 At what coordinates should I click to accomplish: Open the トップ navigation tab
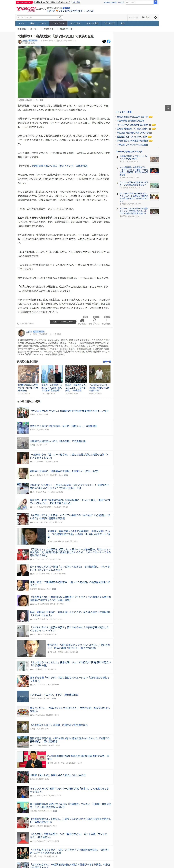(x=21, y=24)
